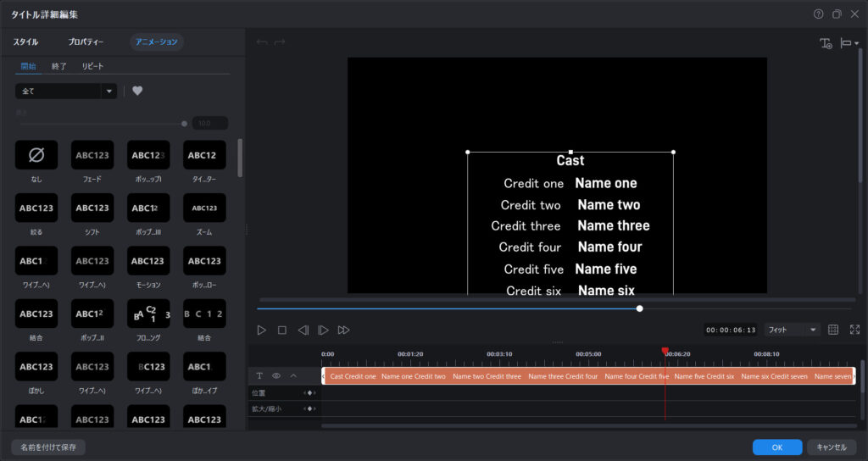868x461 pixels.
Task: Switch to the スタイル tab
Action: pos(26,42)
